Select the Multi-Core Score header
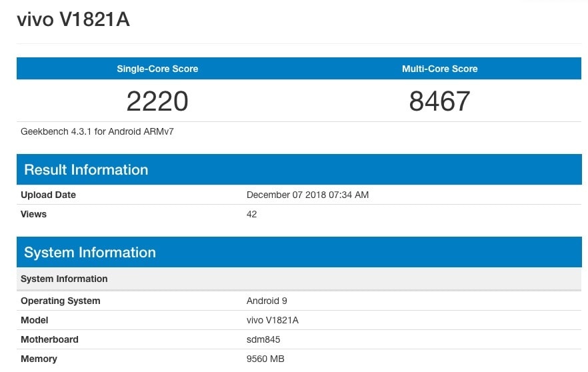This screenshot has width=588, height=372. (440, 69)
